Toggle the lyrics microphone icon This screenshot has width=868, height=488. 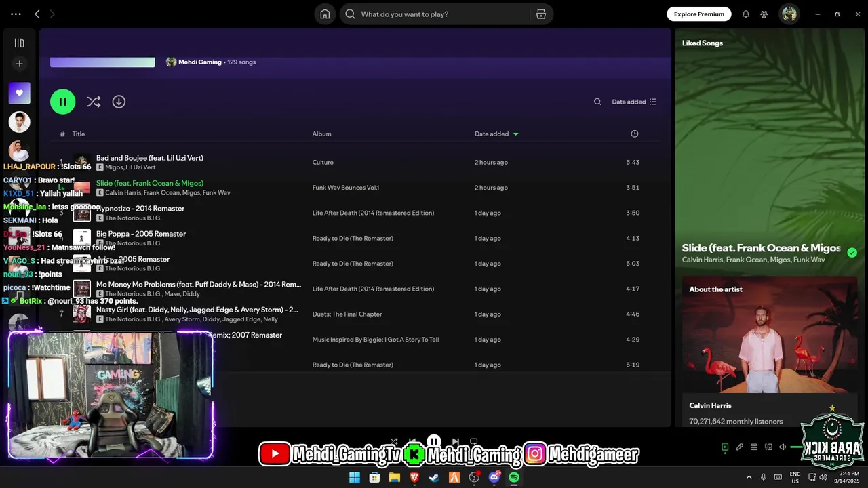pos(740,447)
